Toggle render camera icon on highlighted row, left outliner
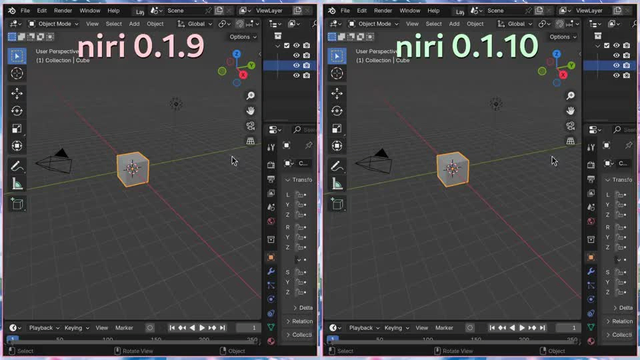This screenshot has width=640, height=360. click(x=307, y=65)
